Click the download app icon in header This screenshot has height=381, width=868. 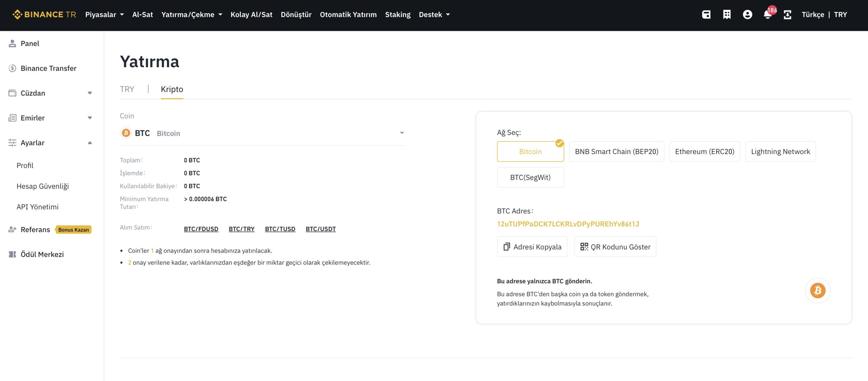(787, 15)
